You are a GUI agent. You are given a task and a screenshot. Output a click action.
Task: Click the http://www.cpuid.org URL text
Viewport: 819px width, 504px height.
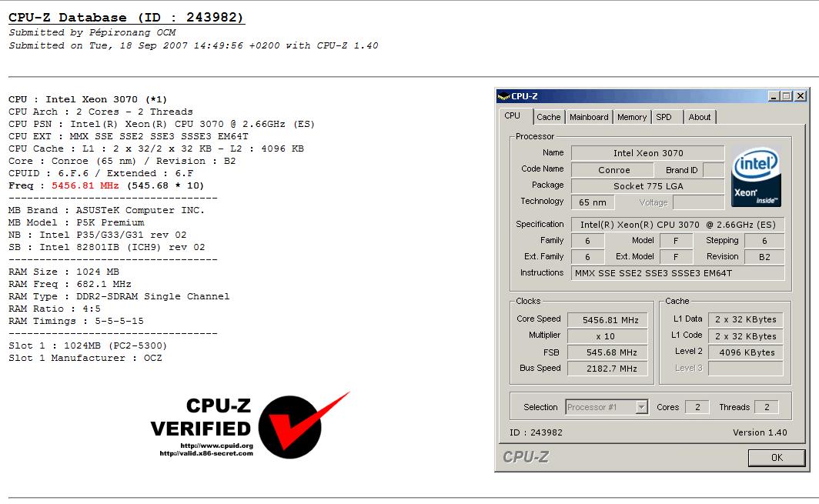pyautogui.click(x=217, y=446)
